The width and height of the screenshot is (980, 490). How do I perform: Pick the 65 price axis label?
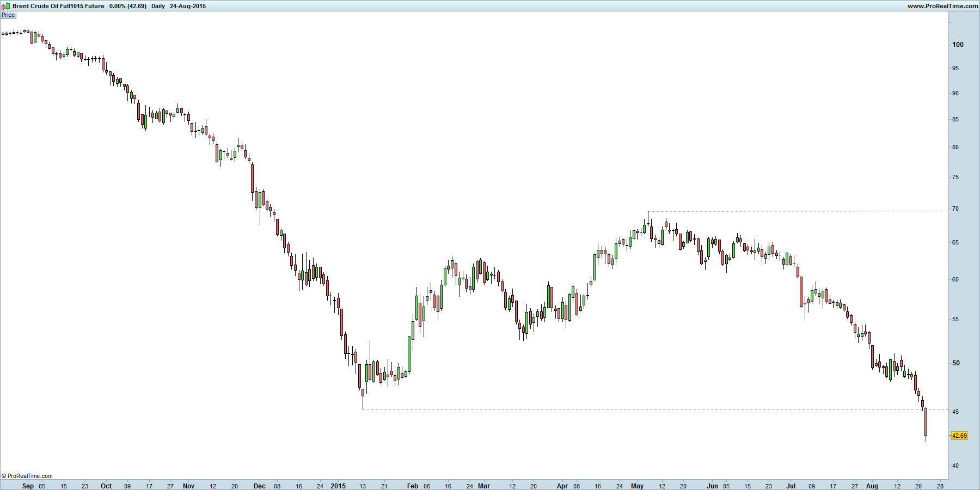955,243
